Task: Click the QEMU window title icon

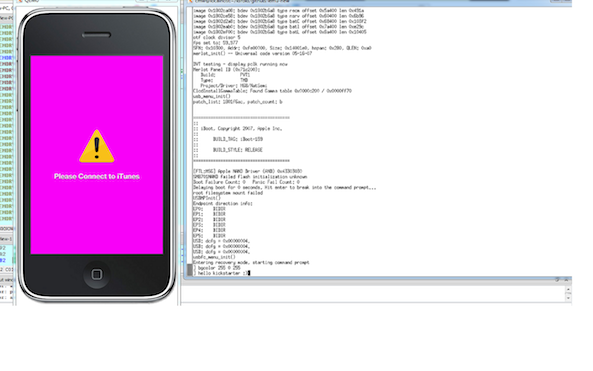Action: (x=20, y=1)
